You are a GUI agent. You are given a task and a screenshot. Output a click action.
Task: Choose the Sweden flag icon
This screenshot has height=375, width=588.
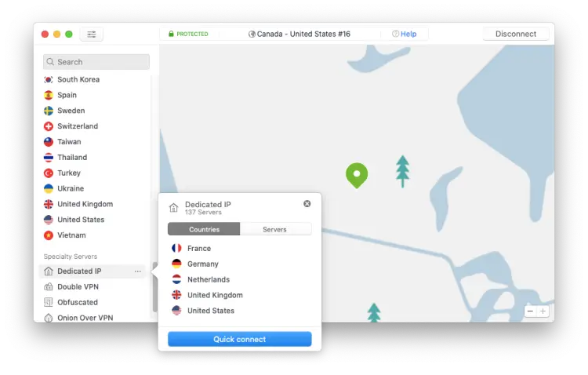pyautogui.click(x=49, y=111)
